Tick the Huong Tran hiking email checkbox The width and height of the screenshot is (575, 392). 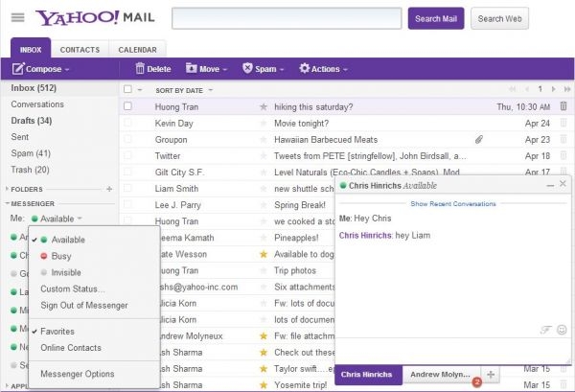click(x=127, y=106)
